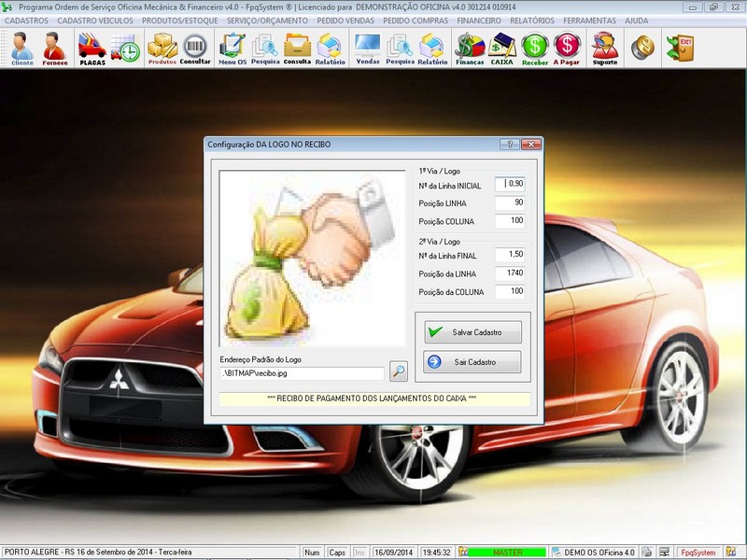Click the gold coin toolbar icon
This screenshot has width=747, height=560.
click(x=642, y=48)
